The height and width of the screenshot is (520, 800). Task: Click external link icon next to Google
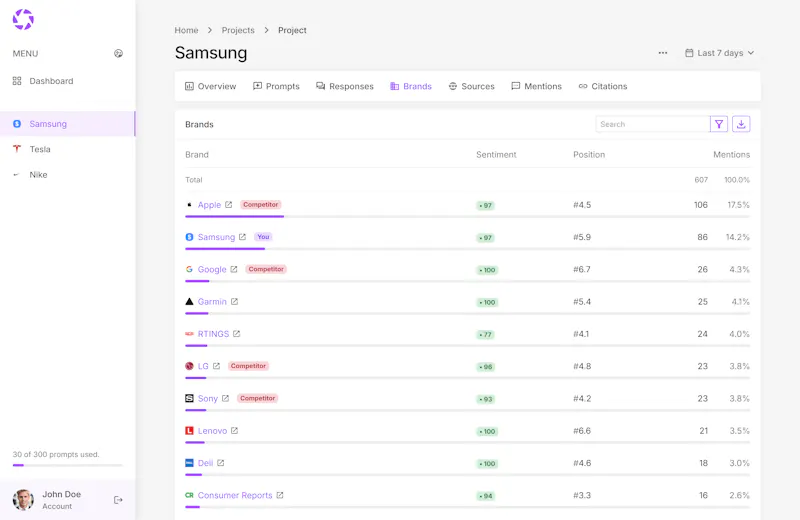point(234,269)
